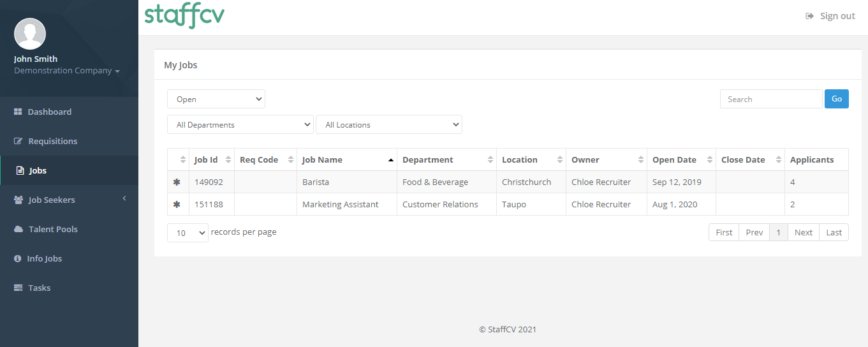The height and width of the screenshot is (347, 868).
Task: Open the All Locations dropdown
Action: 389,124
